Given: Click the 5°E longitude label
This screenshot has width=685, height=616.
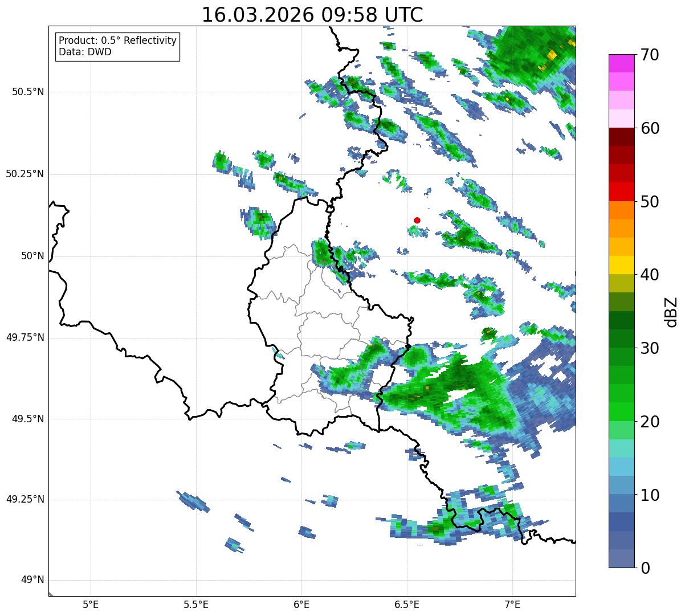Looking at the screenshot, I should 91,604.
